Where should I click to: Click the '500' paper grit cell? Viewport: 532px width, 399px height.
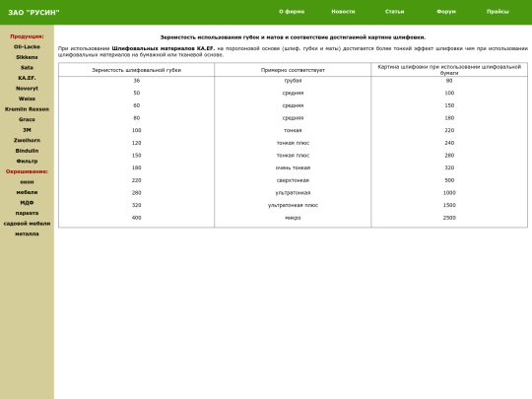(449, 180)
